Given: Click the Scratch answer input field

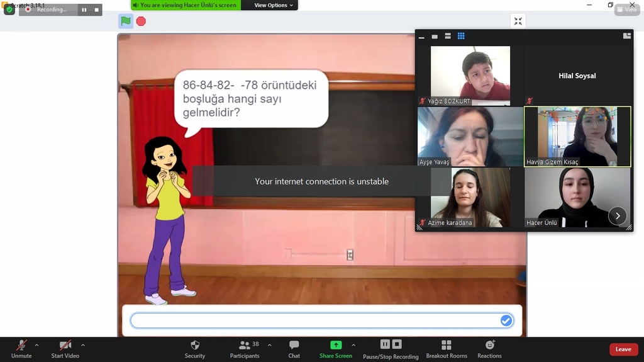Looking at the screenshot, I should coord(314,321).
